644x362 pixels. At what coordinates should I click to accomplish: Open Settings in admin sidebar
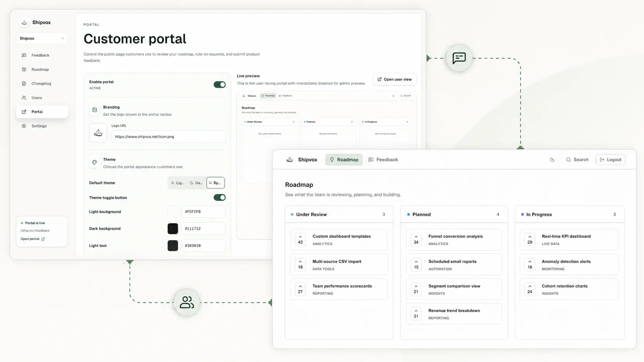pyautogui.click(x=42, y=126)
